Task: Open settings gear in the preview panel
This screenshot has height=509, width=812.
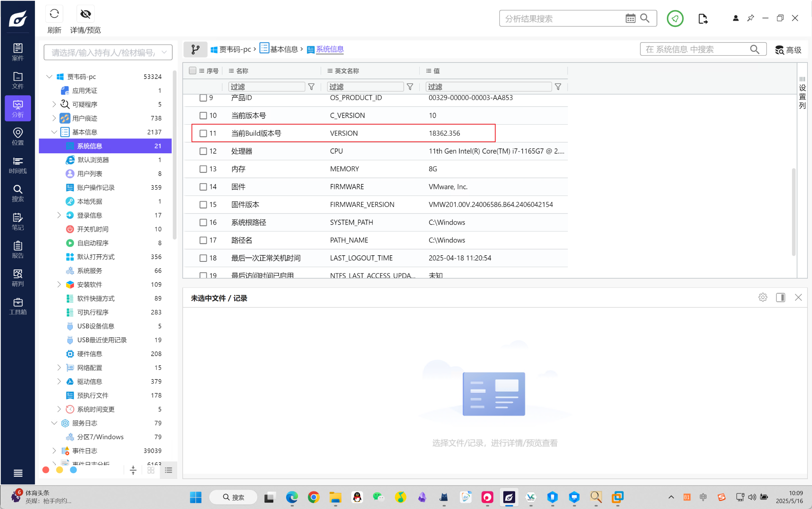Action: (x=763, y=297)
